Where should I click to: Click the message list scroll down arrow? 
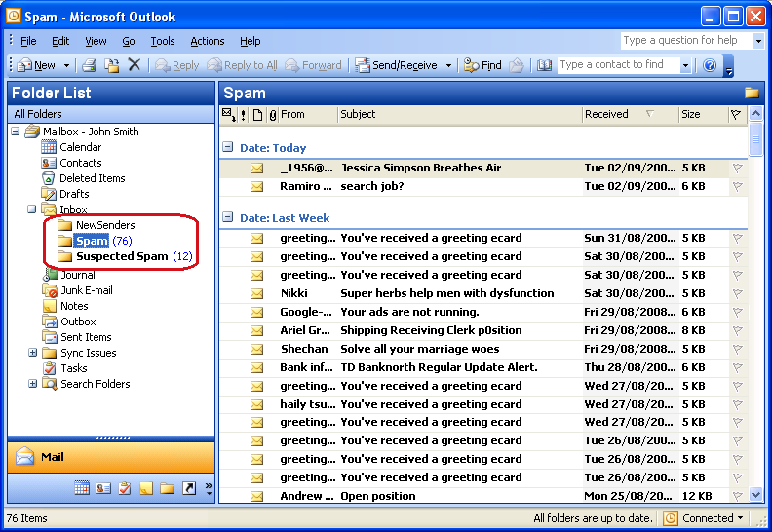(755, 494)
